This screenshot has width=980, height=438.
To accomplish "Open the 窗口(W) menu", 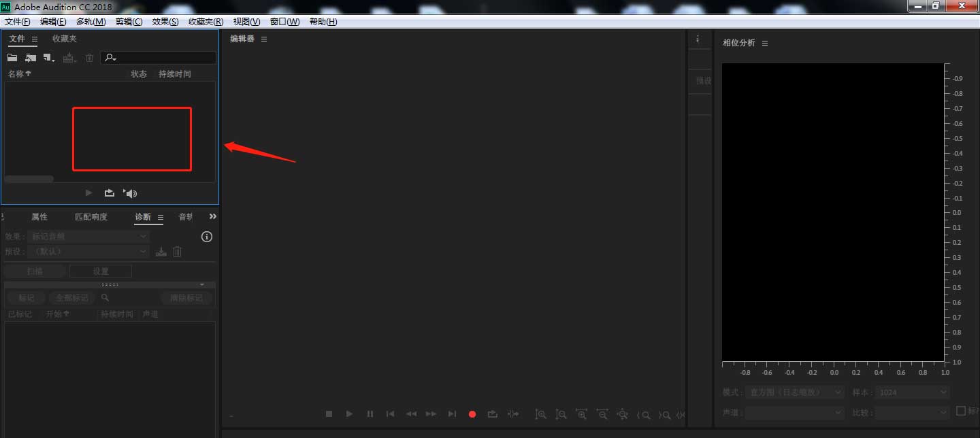I will [x=284, y=22].
